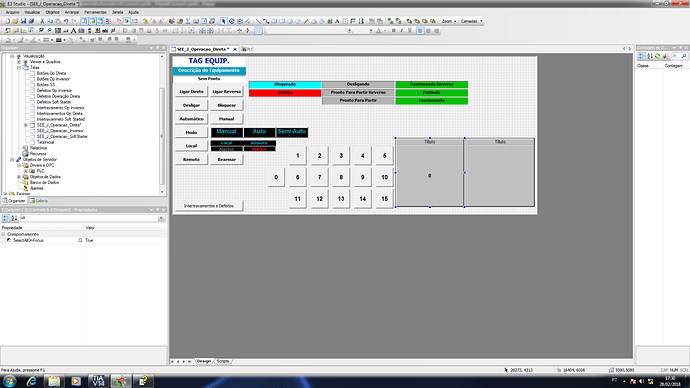Viewport: 690px width, 388px height.
Task: Open the Camadas dropdown
Action: (471, 21)
